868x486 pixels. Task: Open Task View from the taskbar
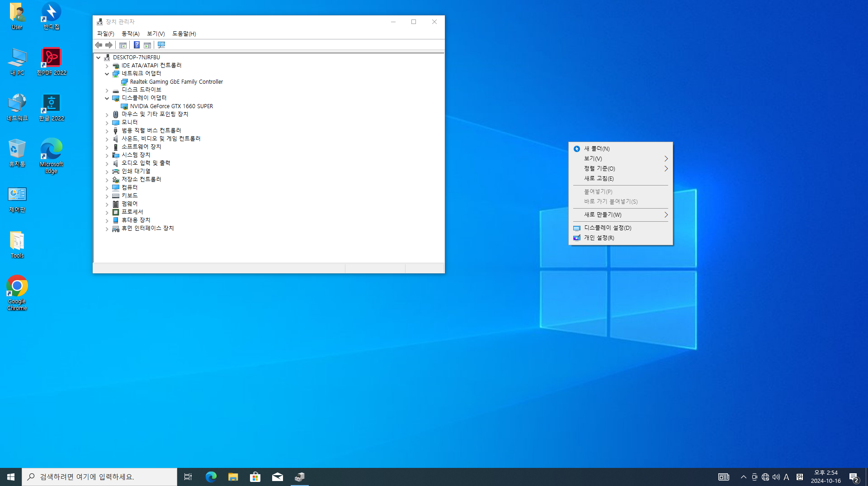click(x=188, y=477)
